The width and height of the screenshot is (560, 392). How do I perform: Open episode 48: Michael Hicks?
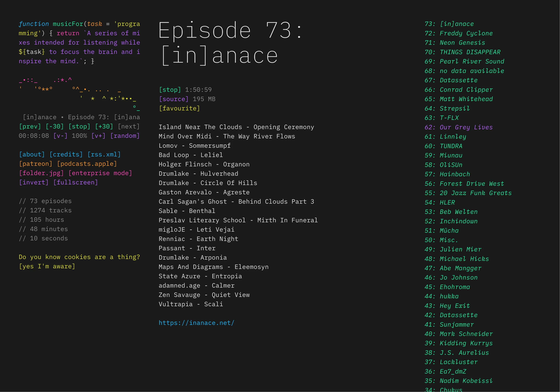coord(457,259)
